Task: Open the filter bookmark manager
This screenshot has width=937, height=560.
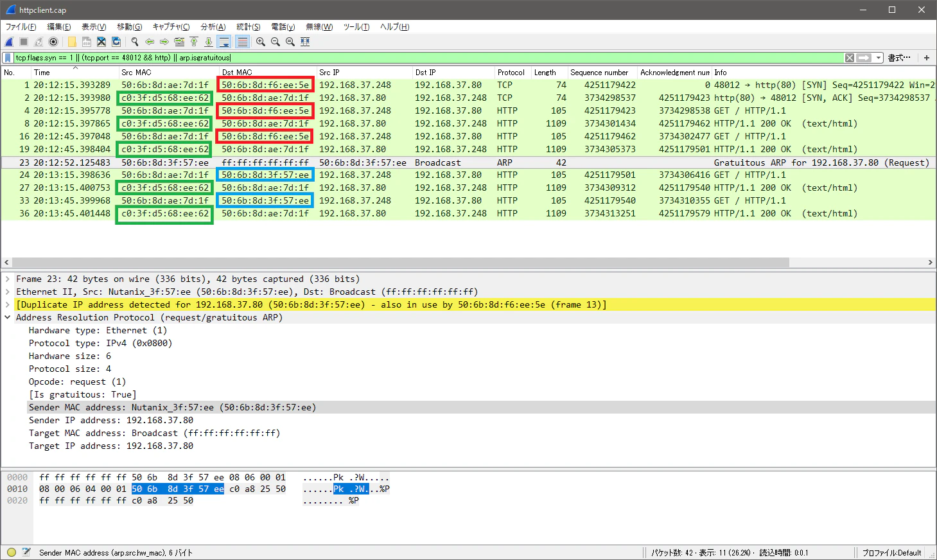Action: pos(8,58)
